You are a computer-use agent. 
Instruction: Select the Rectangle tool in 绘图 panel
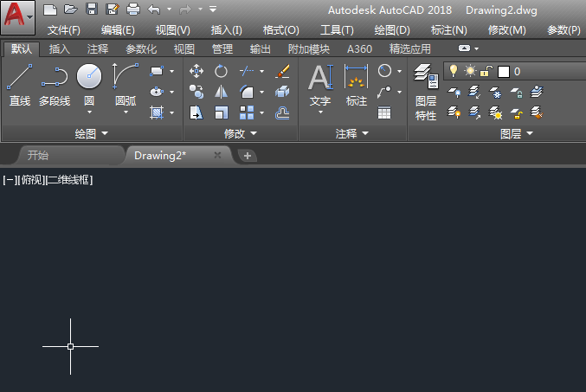(x=157, y=71)
